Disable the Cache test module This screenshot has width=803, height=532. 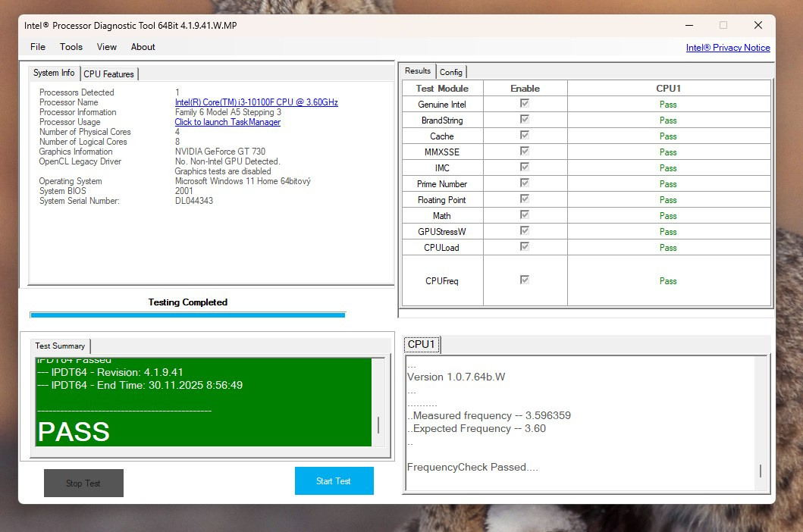coord(525,136)
